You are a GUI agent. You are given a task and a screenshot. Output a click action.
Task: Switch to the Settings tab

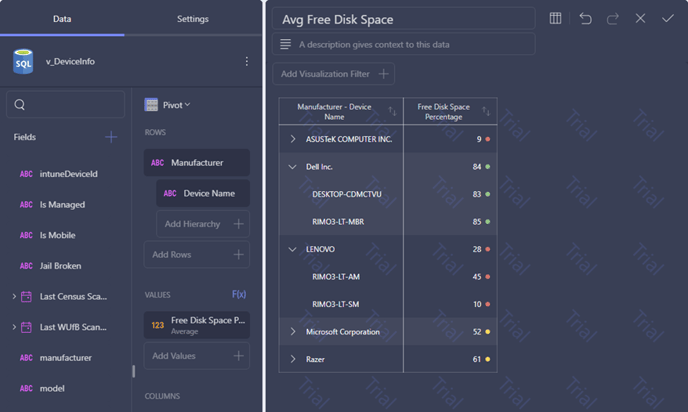tap(193, 19)
